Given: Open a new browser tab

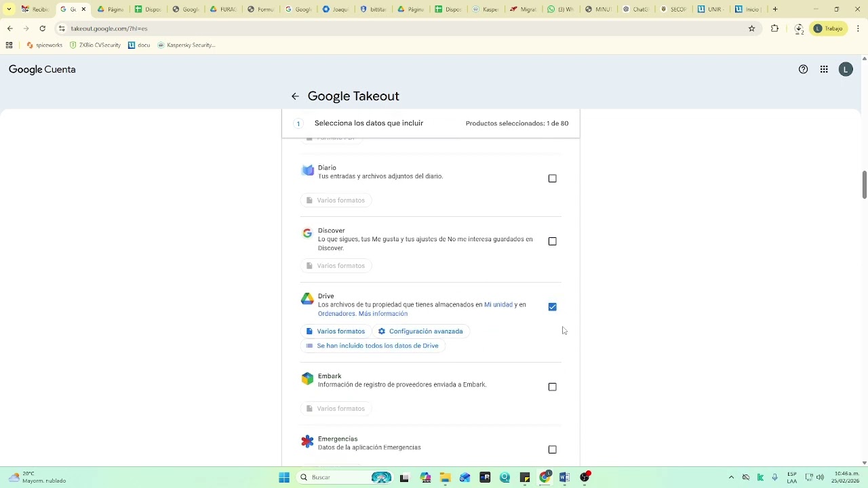Looking at the screenshot, I should 775,9.
